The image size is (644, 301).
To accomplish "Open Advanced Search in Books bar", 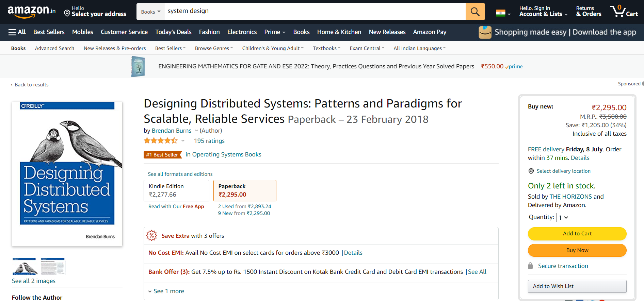I will (x=54, y=48).
